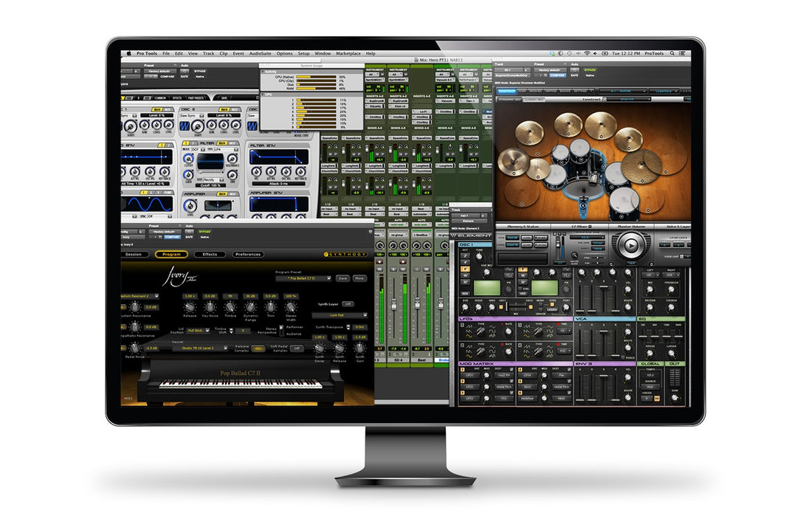Open the Program Preset dropdown showing Pop Ballad C7 II

[x=303, y=278]
